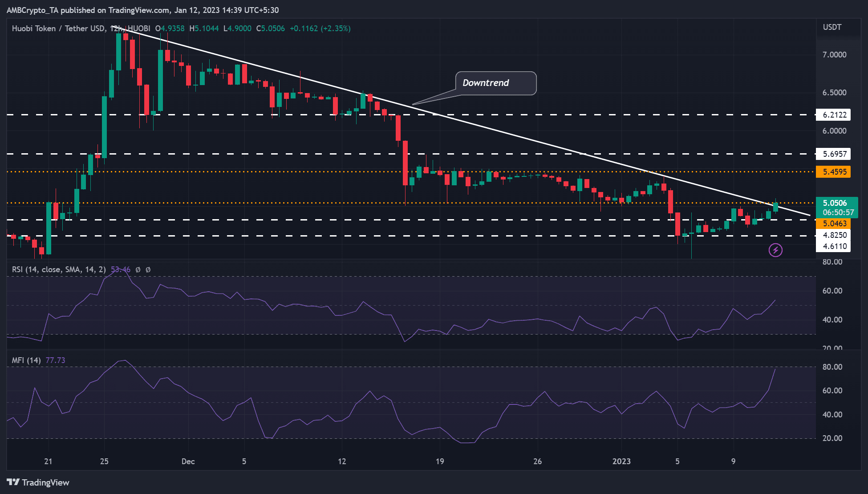The image size is (868, 494).
Task: Click 7.0000 on the price axis
Action: [835, 55]
